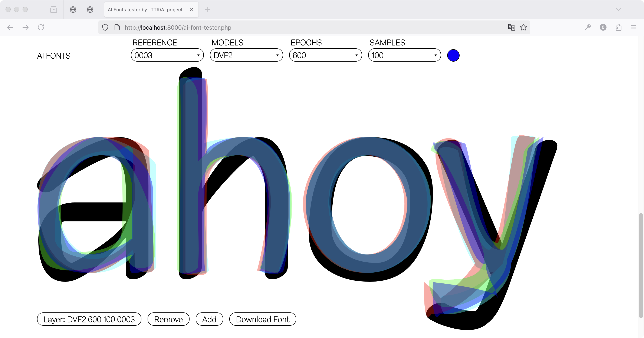The height and width of the screenshot is (338, 644).
Task: Open the MODELS dropdown showing DVF2
Action: (246, 55)
